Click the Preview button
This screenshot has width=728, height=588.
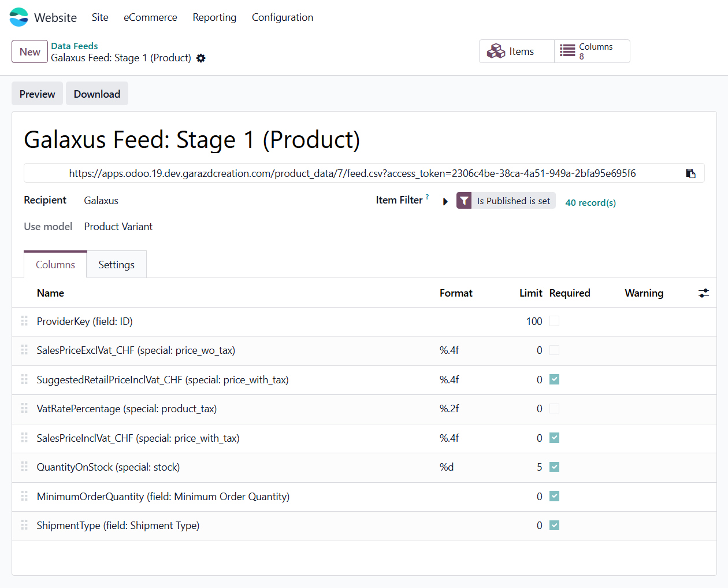click(37, 94)
